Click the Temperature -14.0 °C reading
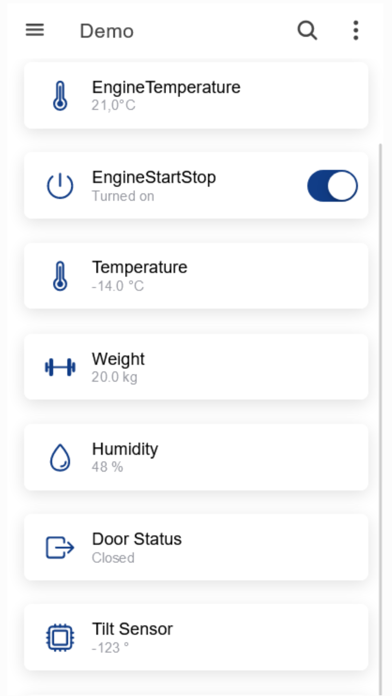Image resolution: width=392 pixels, height=696 pixels. coord(118,286)
